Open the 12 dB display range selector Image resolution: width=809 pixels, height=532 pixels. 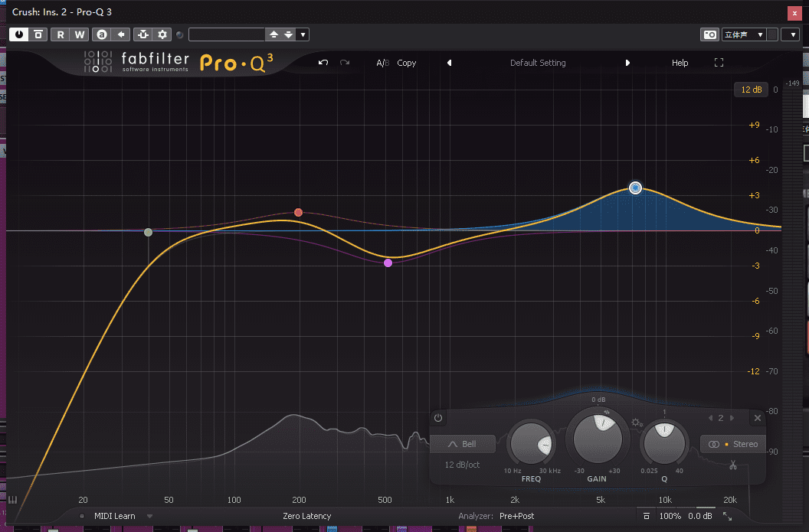752,90
